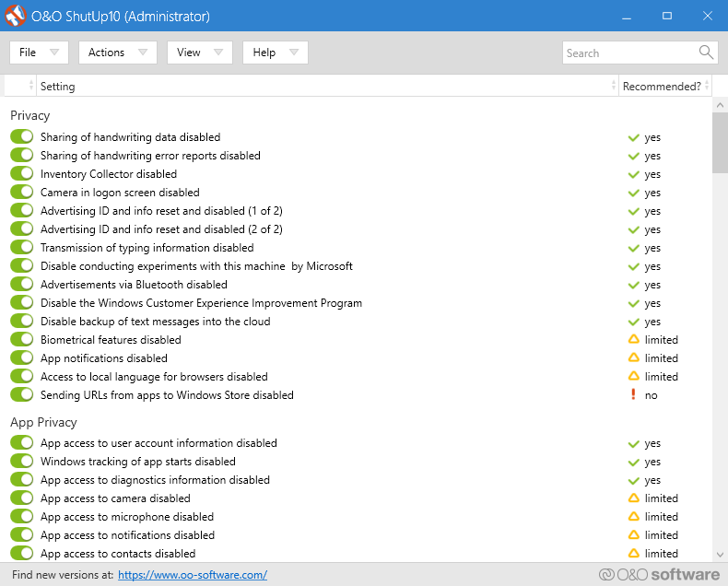
Task: Select the Privacy section heading
Action: tap(29, 115)
